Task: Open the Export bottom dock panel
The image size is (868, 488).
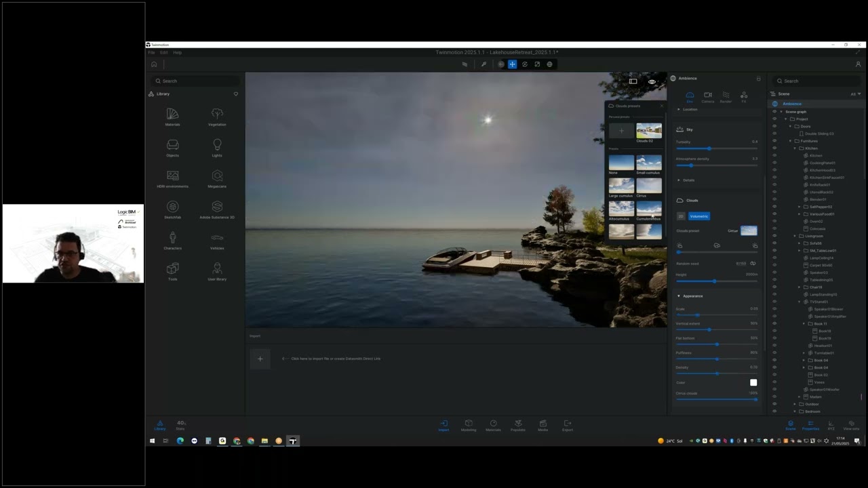Action: 568,426
